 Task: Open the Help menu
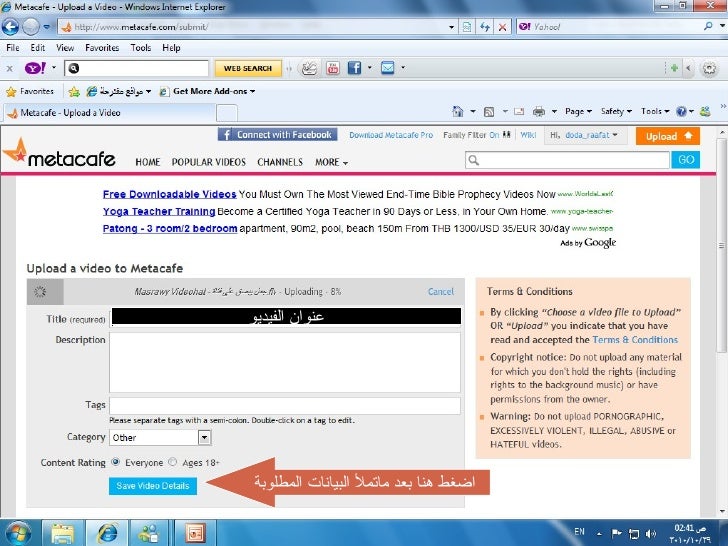click(171, 48)
